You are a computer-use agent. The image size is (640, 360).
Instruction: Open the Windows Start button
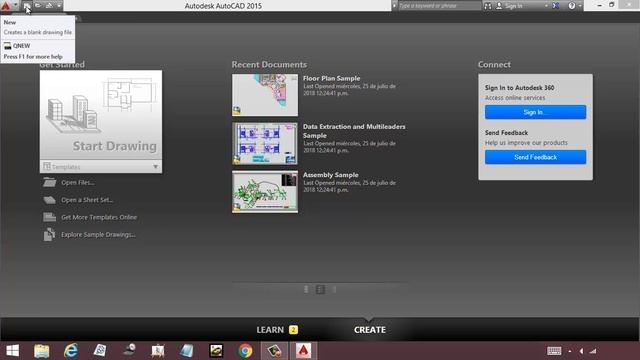click(x=13, y=351)
